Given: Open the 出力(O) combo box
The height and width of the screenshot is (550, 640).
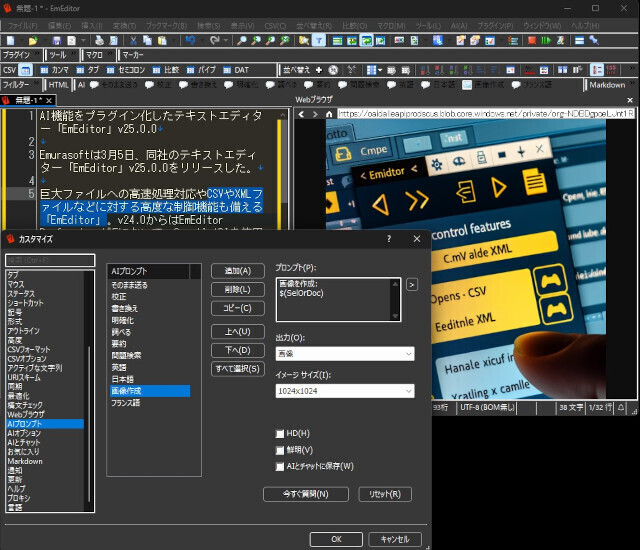Looking at the screenshot, I should click(x=345, y=354).
